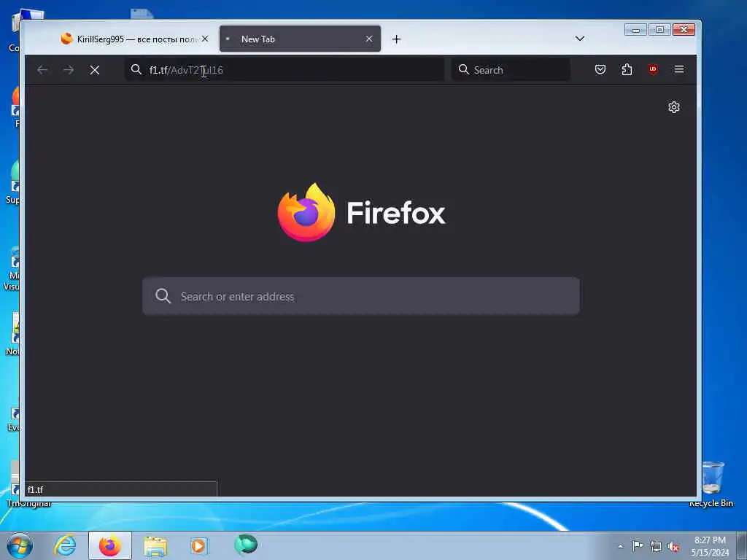Select the New Tab tab
747x560 pixels.
pos(300,39)
